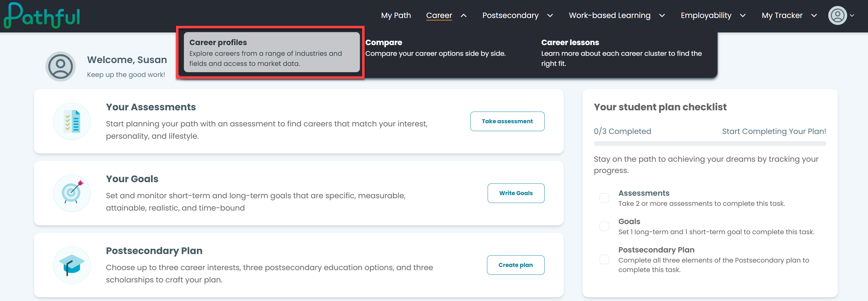Expand the Postsecondary dropdown chevron
The image size is (868, 301).
tap(550, 15)
